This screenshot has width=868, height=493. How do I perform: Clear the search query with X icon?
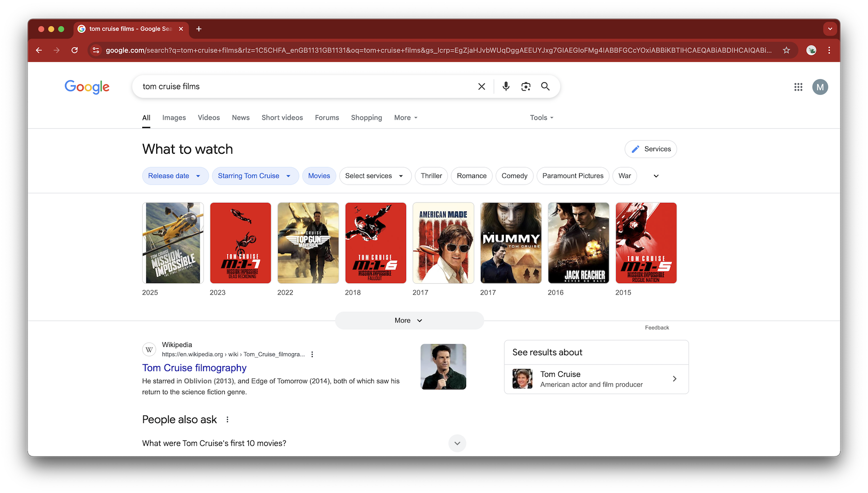[481, 86]
